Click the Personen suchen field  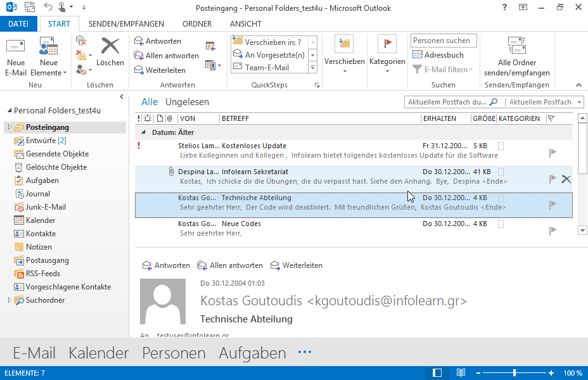(x=444, y=41)
